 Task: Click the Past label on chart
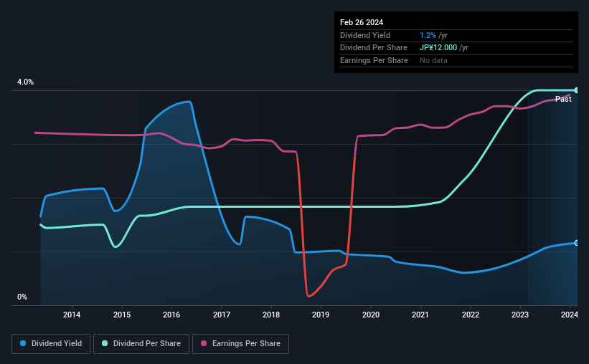click(563, 99)
